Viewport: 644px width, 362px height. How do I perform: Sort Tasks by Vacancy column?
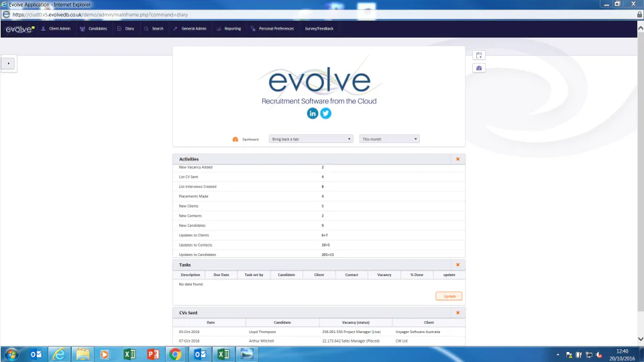[384, 275]
